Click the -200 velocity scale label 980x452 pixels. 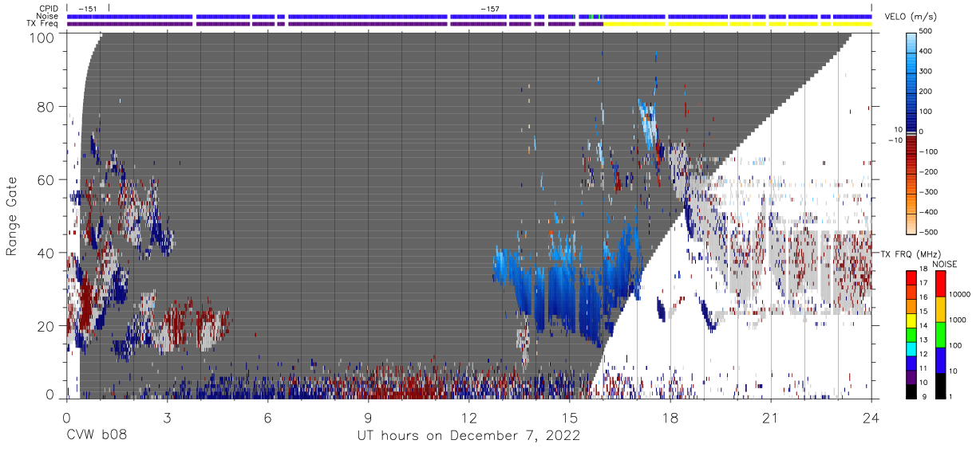click(930, 171)
